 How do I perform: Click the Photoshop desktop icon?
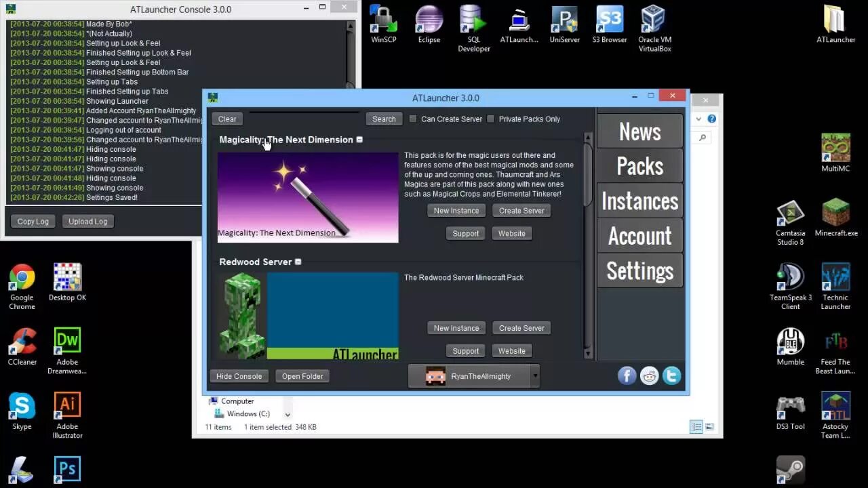tap(67, 469)
